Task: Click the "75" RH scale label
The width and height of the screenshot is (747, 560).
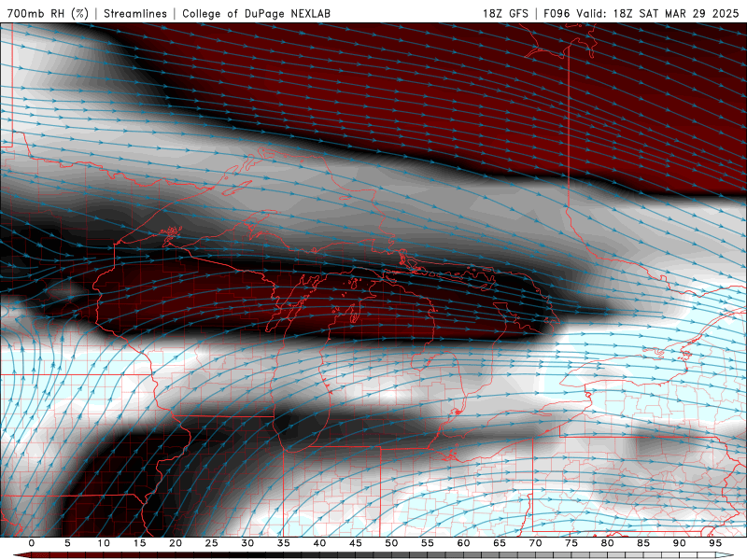Action: [571, 543]
